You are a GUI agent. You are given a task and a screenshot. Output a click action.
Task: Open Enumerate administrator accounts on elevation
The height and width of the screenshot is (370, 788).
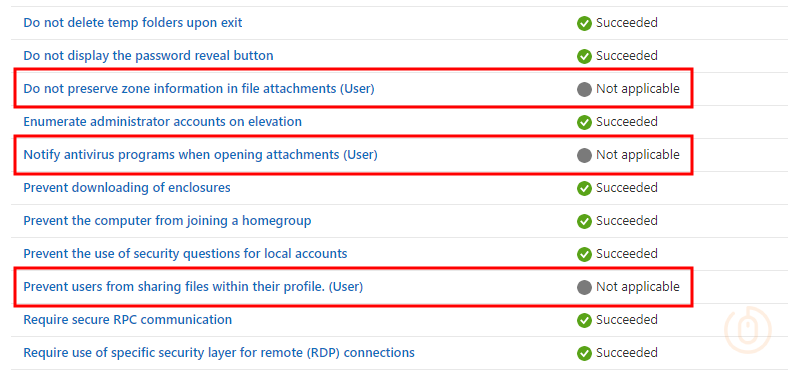pos(162,122)
